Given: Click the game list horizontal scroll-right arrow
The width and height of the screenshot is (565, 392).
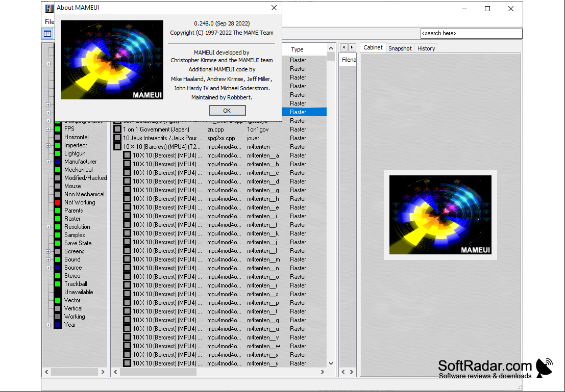Looking at the screenshot, I should pos(323,372).
